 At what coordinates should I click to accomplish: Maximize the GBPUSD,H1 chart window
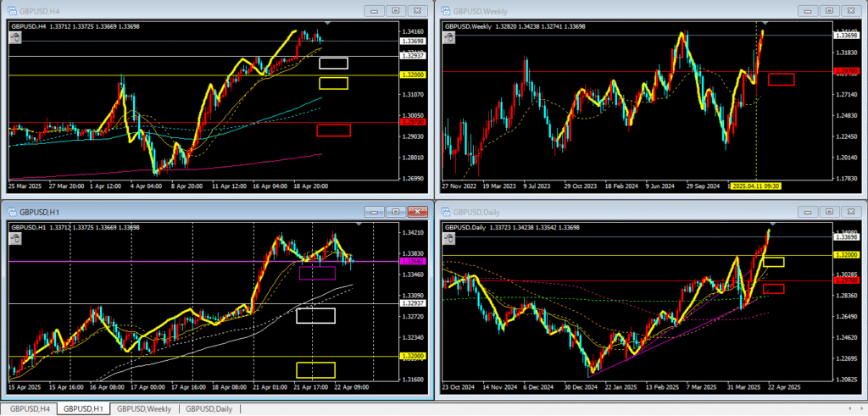(x=396, y=211)
